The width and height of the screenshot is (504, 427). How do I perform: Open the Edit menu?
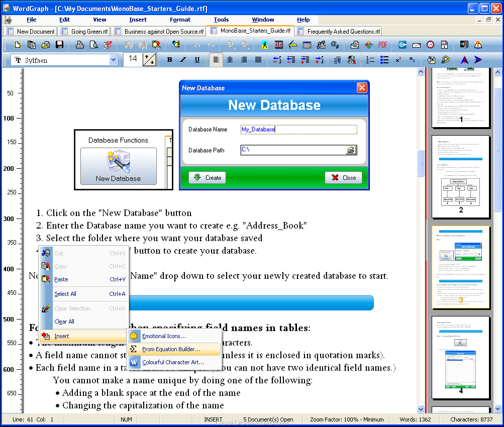pos(65,20)
